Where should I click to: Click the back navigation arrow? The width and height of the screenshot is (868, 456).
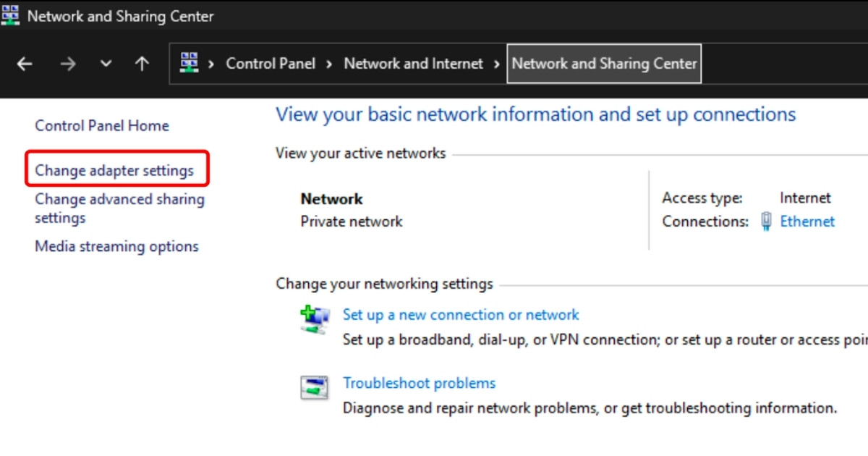pyautogui.click(x=24, y=64)
